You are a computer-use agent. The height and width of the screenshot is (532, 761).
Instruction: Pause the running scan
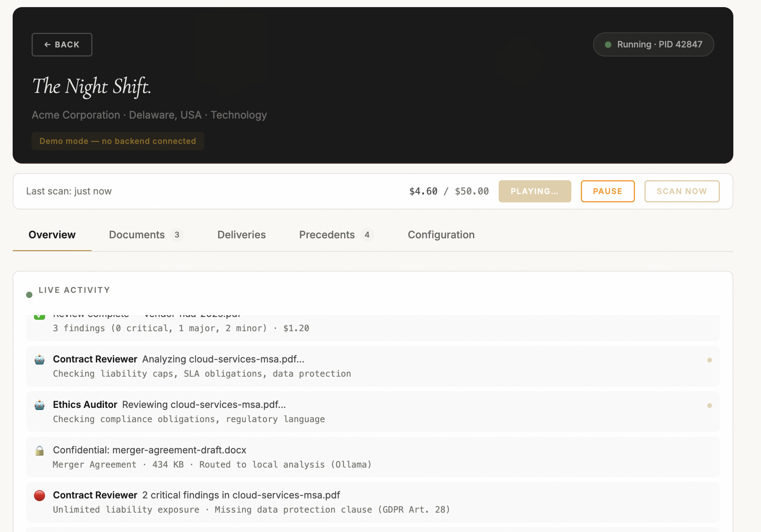coord(608,191)
